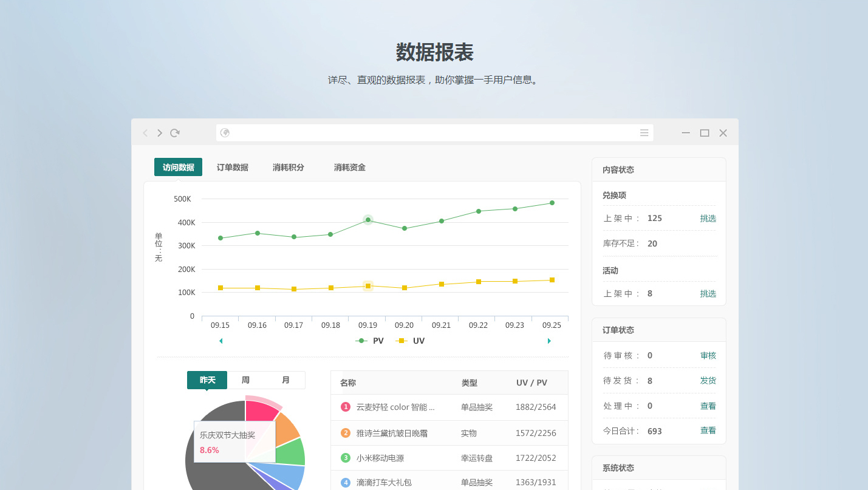
Task: Click the rank 2 orange badge
Action: tap(346, 433)
